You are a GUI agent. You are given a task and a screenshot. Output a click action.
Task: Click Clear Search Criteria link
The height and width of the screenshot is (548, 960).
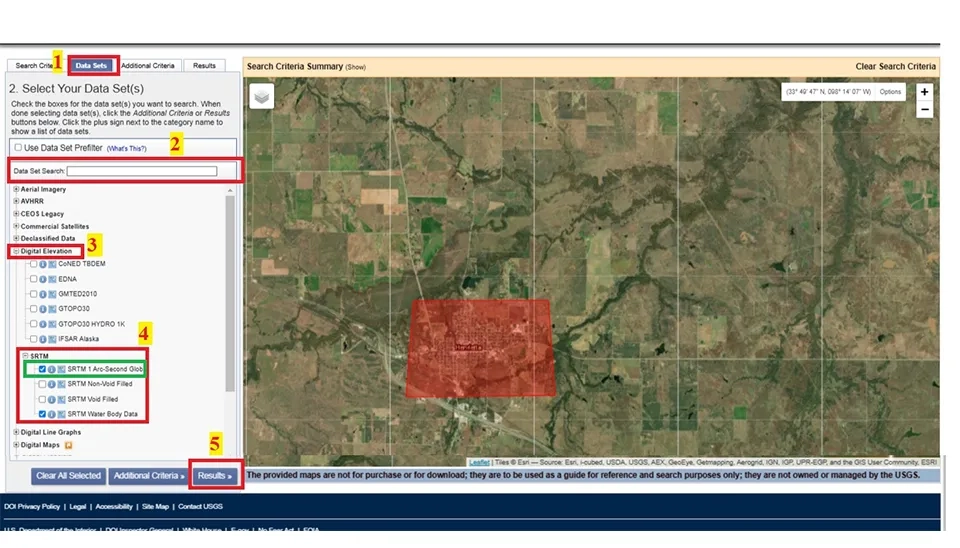(x=895, y=66)
